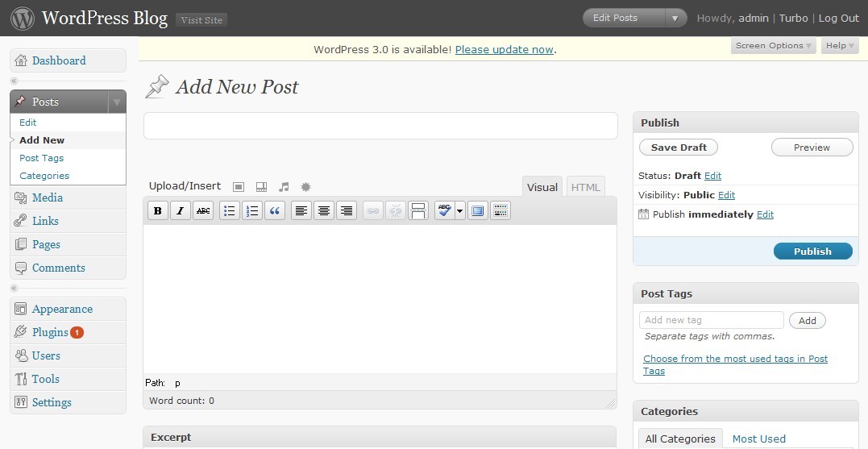
Task: Click the Save Draft button
Action: tap(679, 148)
